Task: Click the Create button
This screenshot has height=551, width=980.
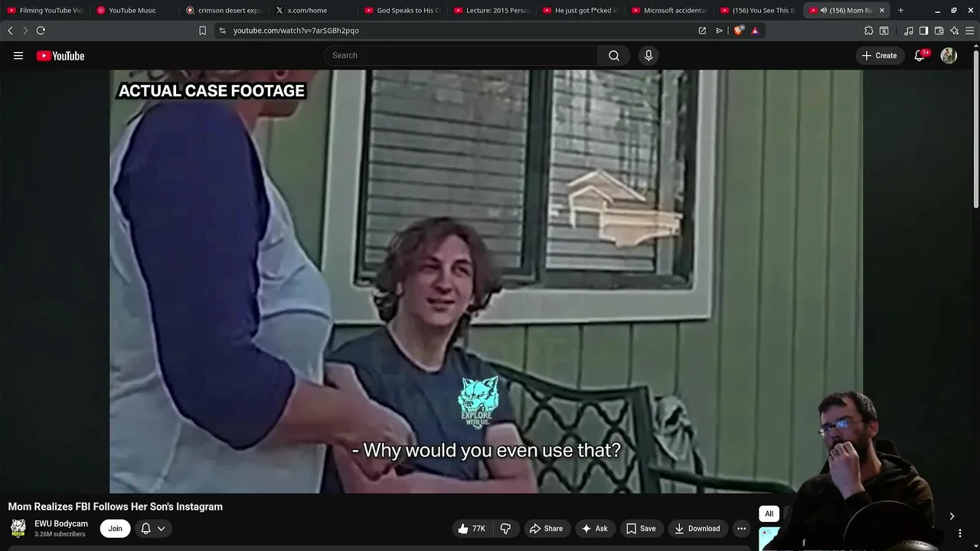Action: point(879,55)
